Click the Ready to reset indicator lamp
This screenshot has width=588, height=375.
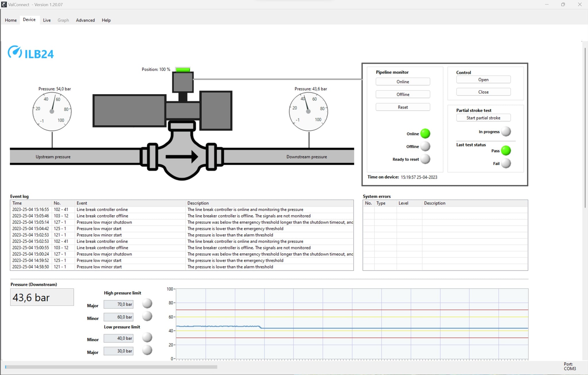click(425, 159)
